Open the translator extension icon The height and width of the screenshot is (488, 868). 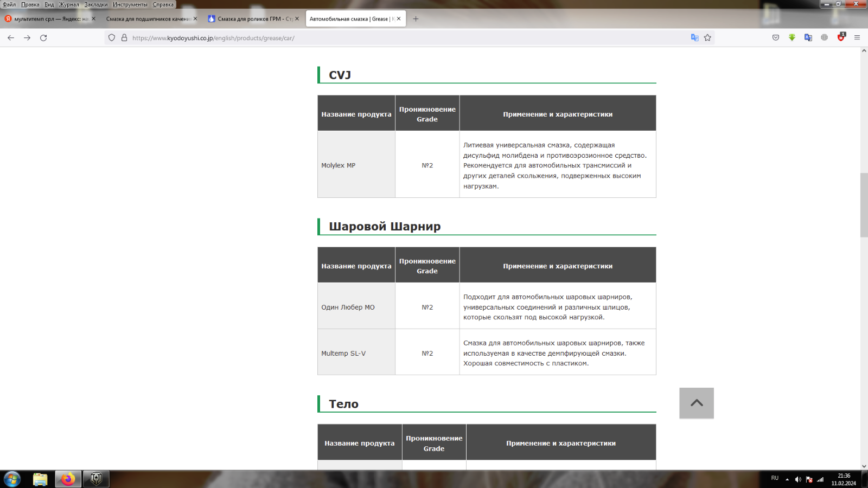point(808,38)
